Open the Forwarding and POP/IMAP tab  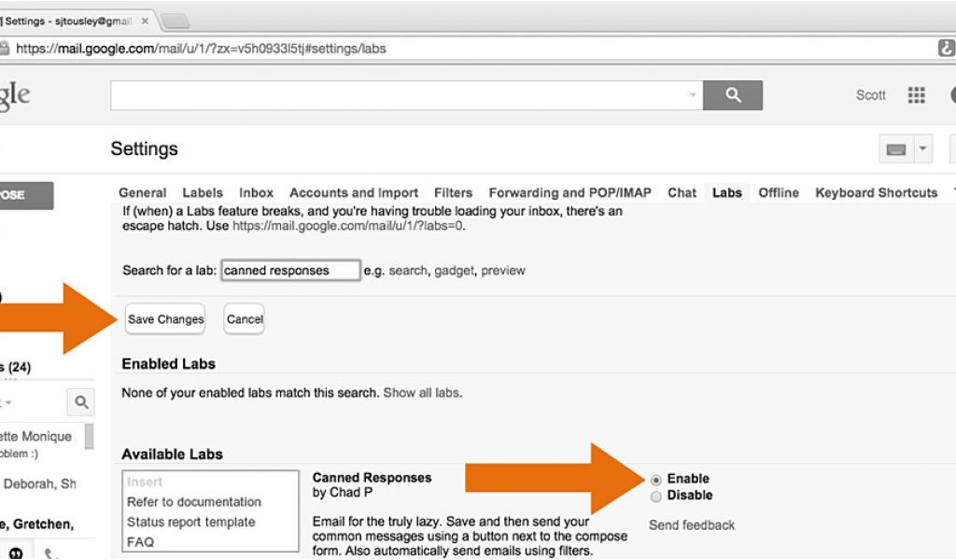point(569,193)
